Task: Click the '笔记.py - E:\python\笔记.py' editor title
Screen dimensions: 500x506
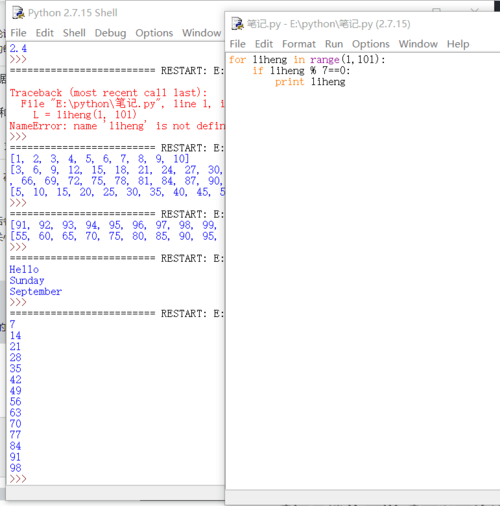Action: (329, 24)
